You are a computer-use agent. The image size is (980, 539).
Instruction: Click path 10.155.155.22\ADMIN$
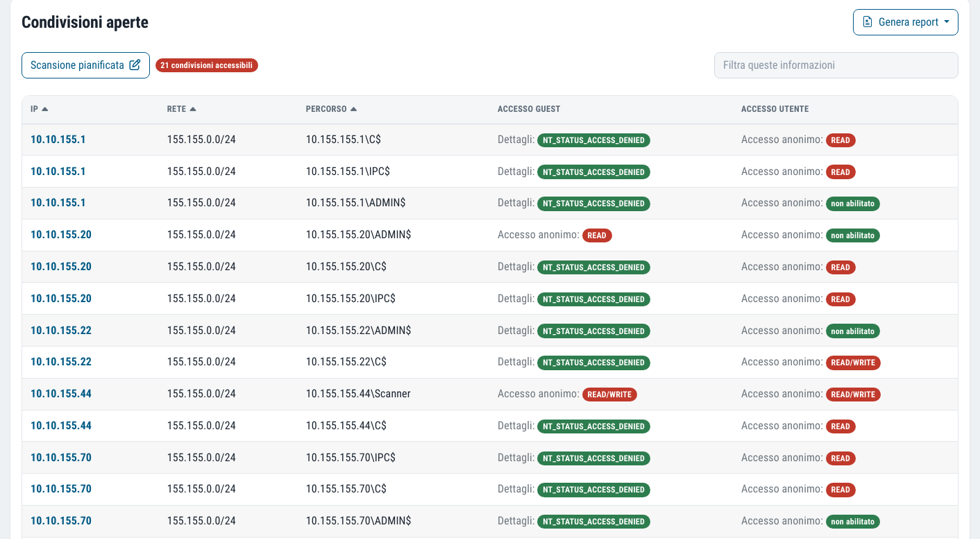358,331
